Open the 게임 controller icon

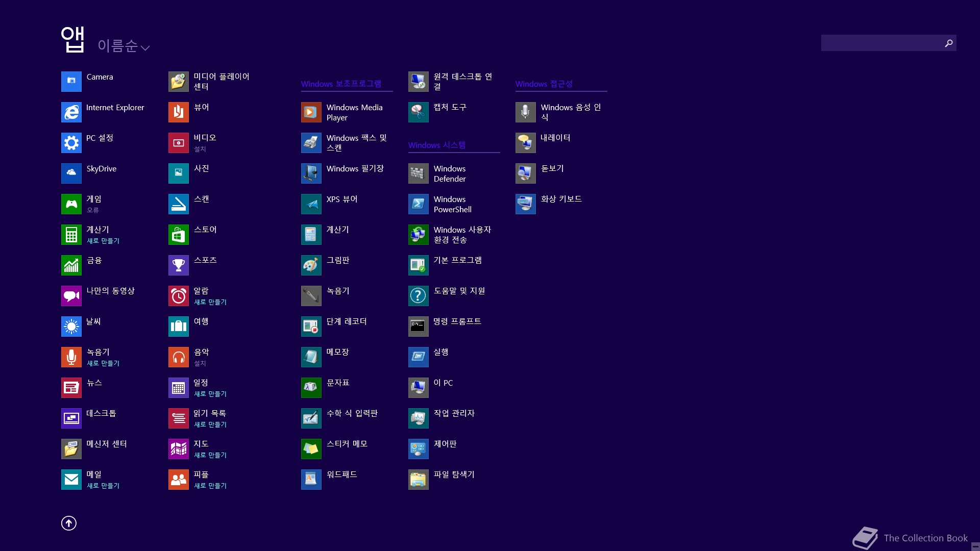pyautogui.click(x=71, y=204)
